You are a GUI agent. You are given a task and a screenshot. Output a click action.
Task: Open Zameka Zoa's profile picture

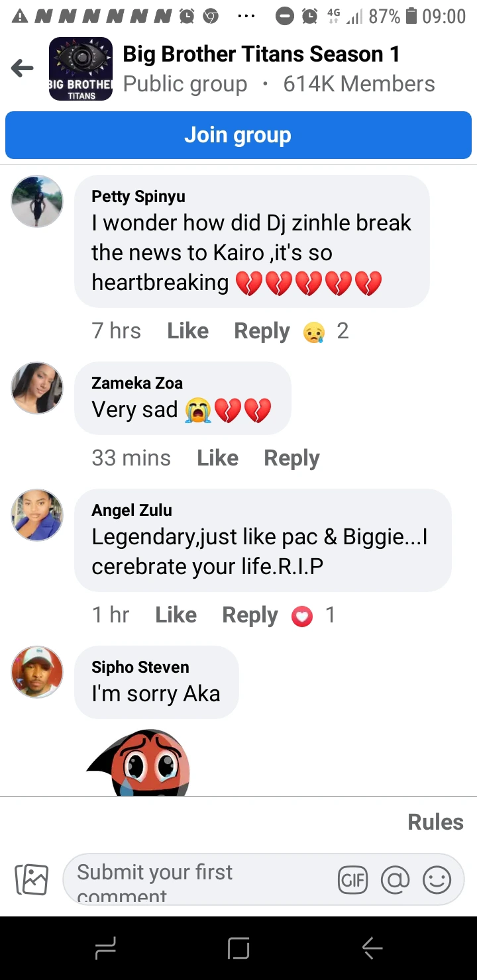pos(37,388)
